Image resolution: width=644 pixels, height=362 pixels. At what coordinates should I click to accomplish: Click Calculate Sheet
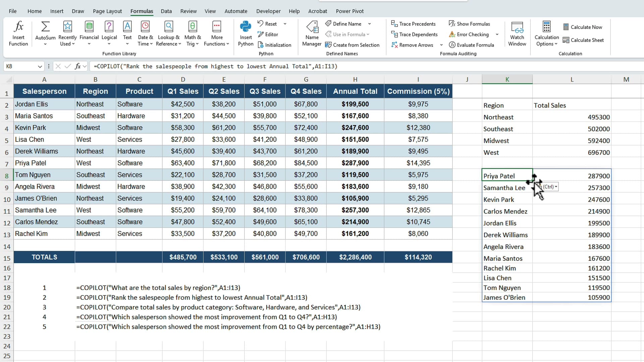583,40
